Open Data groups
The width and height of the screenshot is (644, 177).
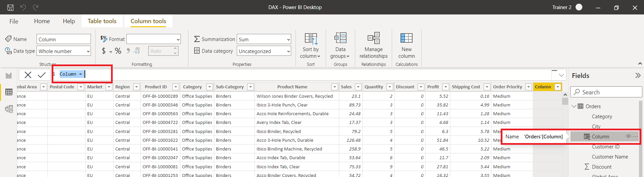[x=340, y=46]
